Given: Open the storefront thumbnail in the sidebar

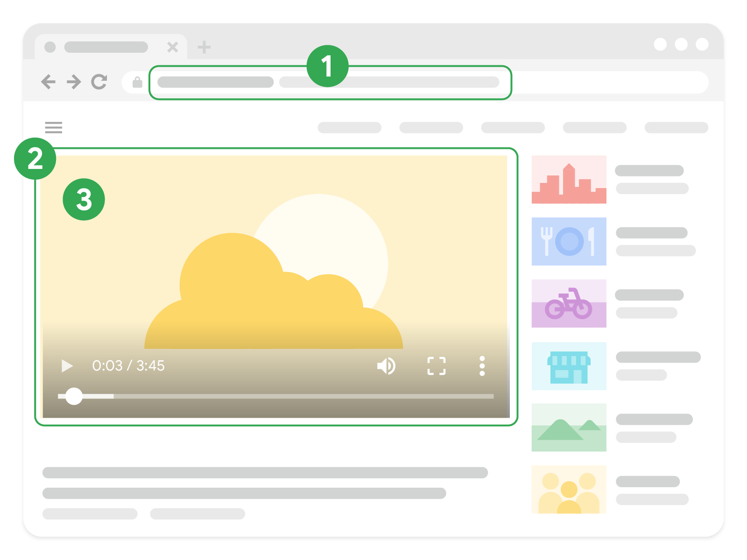Looking at the screenshot, I should [569, 366].
